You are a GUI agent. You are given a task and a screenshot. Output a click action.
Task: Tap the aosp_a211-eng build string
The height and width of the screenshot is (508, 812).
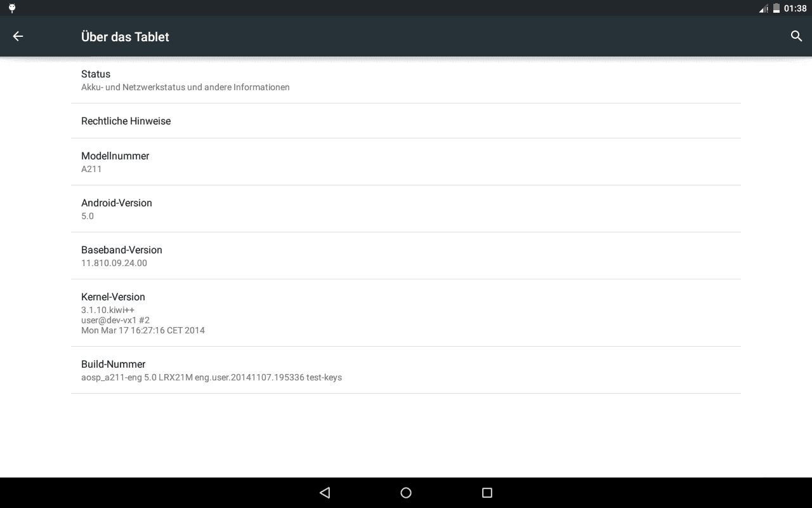click(x=211, y=377)
